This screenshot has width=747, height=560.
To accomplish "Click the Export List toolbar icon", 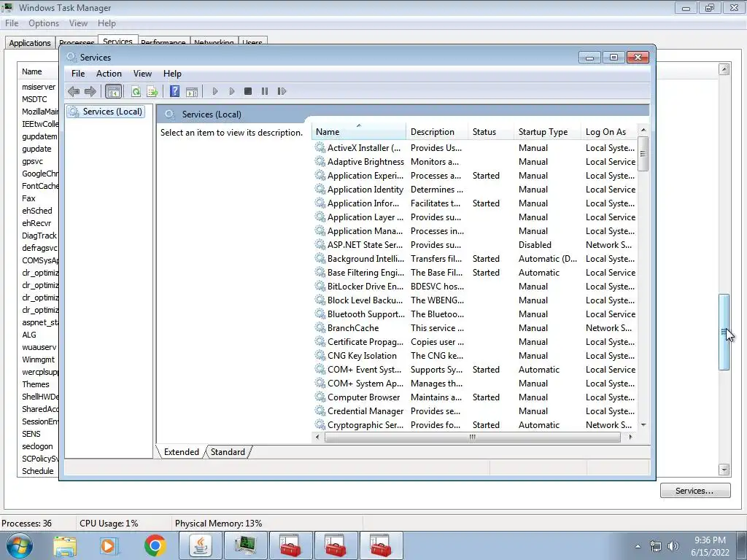I will (x=152, y=91).
